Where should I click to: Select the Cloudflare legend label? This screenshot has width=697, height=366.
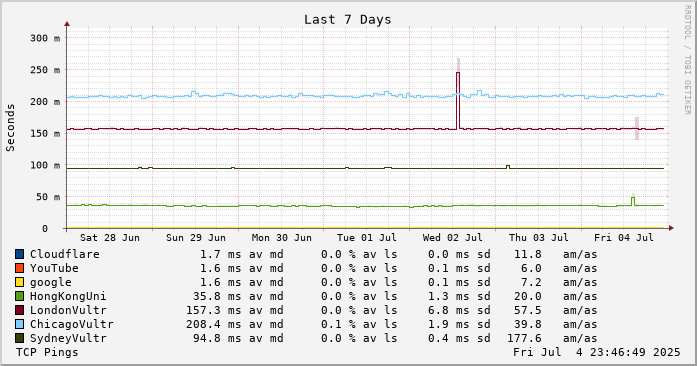65,254
